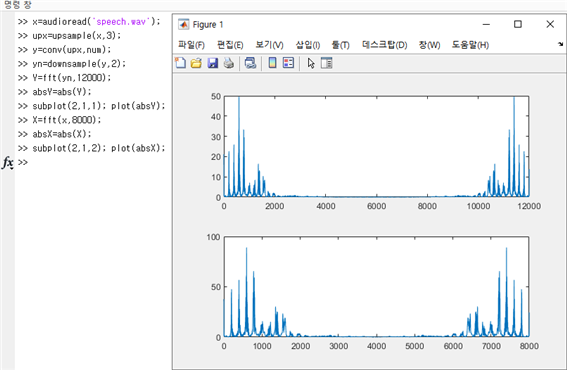The height and width of the screenshot is (370, 567).
Task: Click the Figure 1 title text
Action: pyautogui.click(x=208, y=25)
